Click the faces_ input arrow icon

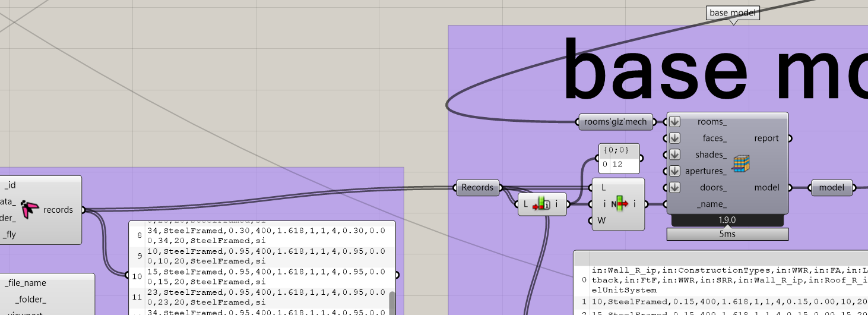(674, 138)
